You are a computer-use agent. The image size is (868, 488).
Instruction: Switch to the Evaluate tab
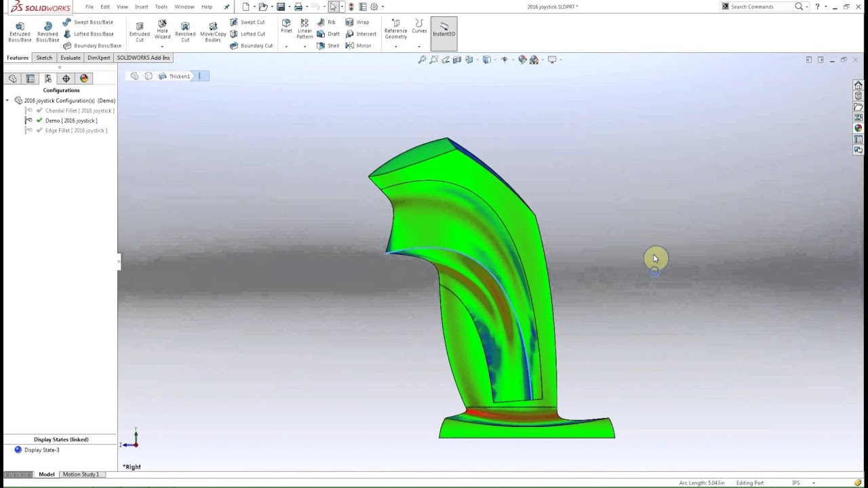click(x=71, y=58)
